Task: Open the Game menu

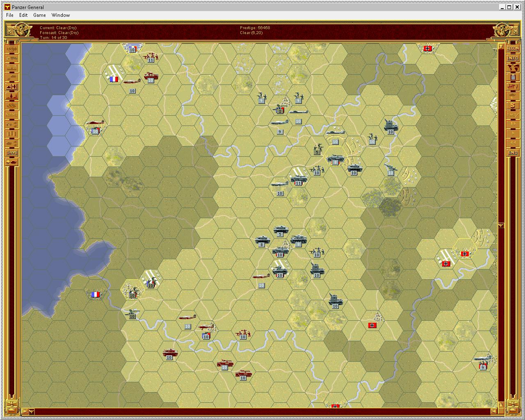Action: 39,15
